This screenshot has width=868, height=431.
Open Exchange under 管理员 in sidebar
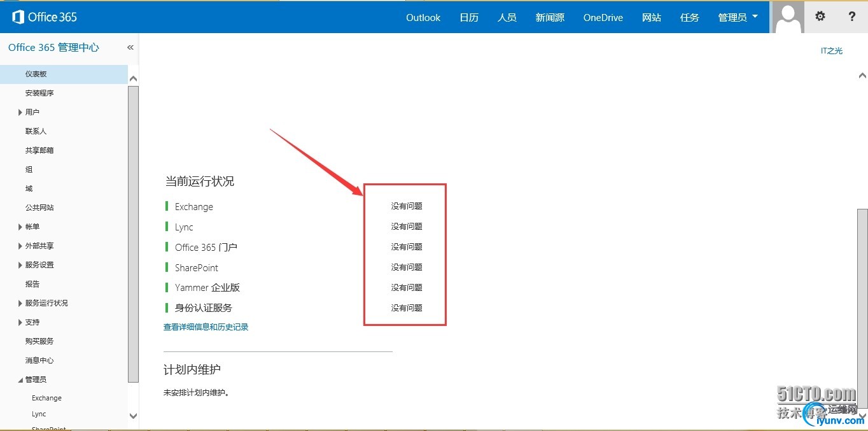click(x=46, y=398)
